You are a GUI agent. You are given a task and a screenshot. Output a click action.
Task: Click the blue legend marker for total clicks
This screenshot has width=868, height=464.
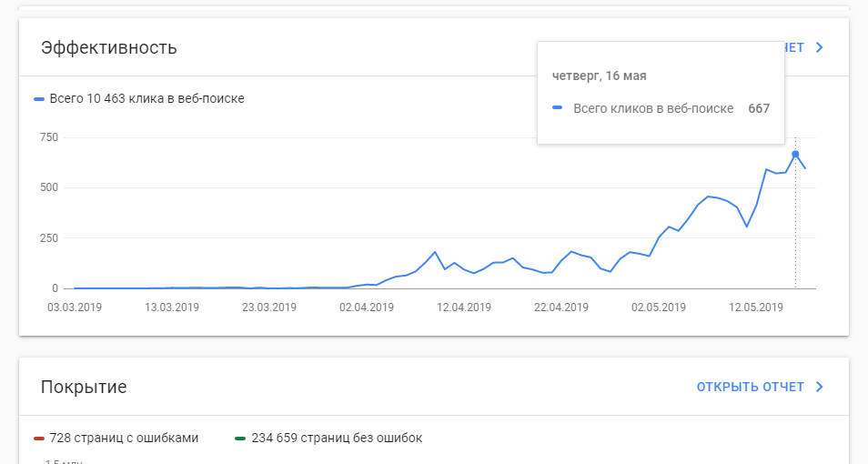(x=39, y=98)
